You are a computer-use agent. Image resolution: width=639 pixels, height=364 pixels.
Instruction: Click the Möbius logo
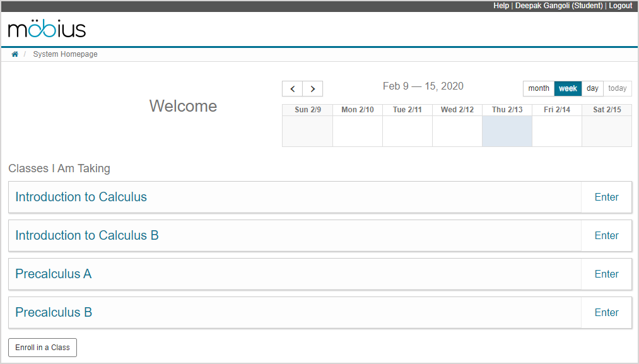pyautogui.click(x=47, y=29)
